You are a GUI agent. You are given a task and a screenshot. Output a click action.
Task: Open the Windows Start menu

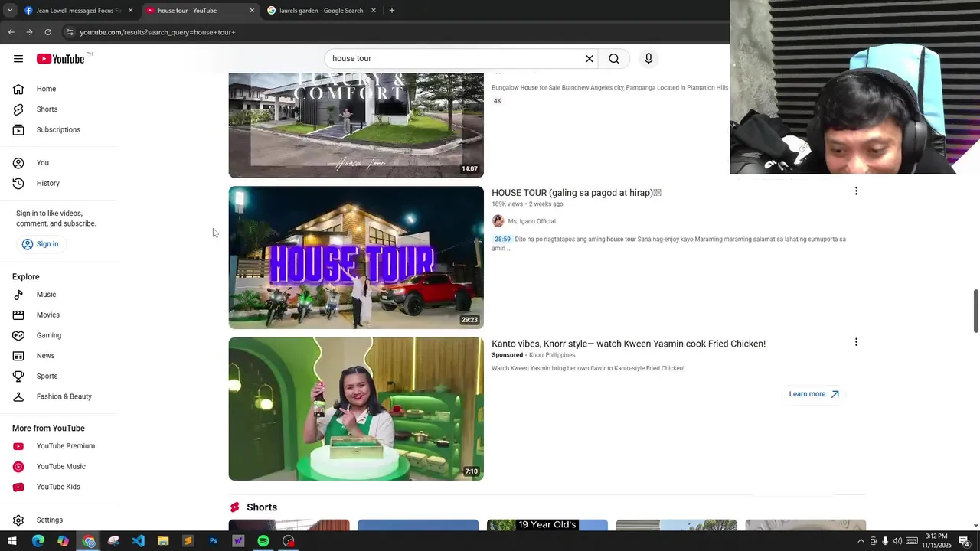point(12,541)
